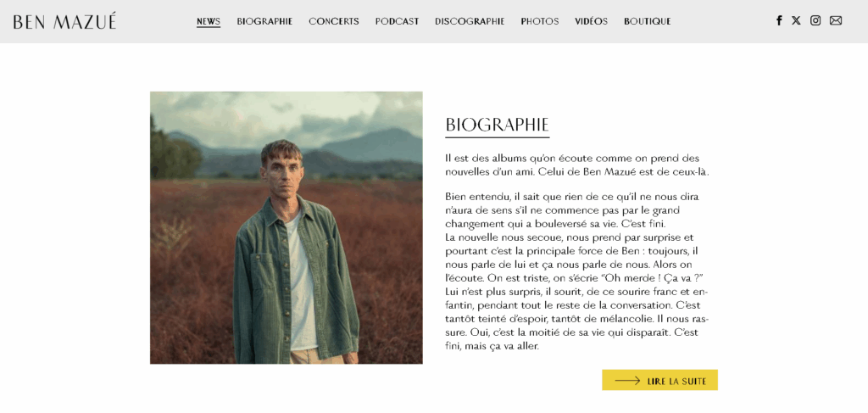Screen dimensions: 868x413
Task: Open the Podcast section
Action: tap(397, 21)
